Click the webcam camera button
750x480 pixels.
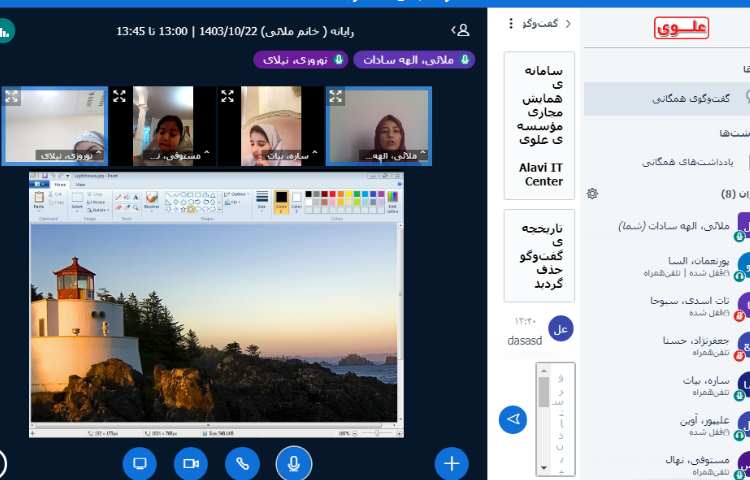[191, 463]
